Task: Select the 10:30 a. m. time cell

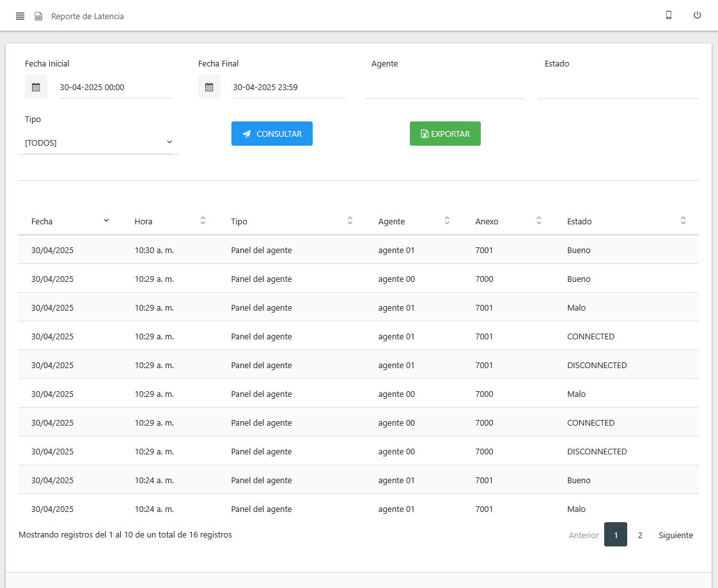Action: click(x=154, y=251)
